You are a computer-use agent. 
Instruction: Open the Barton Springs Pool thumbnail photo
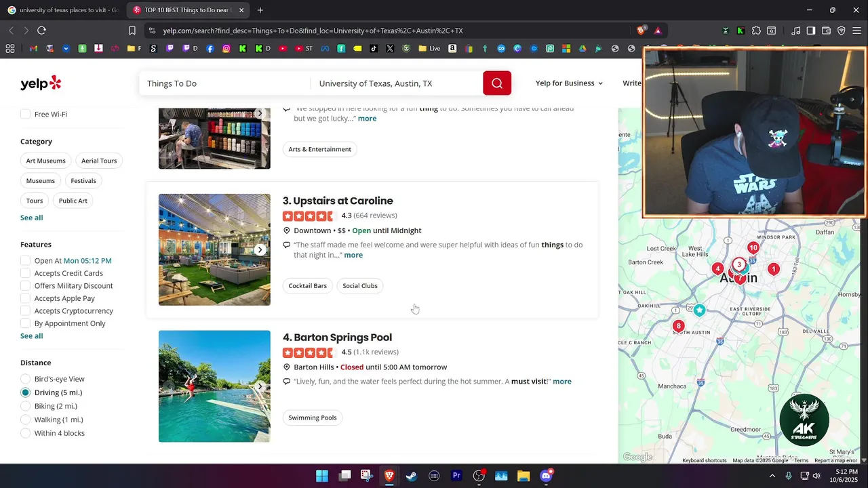[x=214, y=386]
